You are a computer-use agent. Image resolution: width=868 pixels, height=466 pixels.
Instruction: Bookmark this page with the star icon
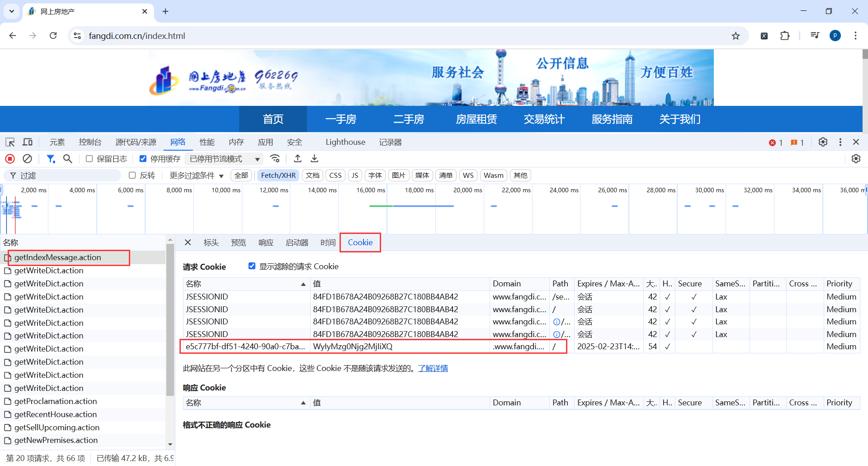[736, 36]
